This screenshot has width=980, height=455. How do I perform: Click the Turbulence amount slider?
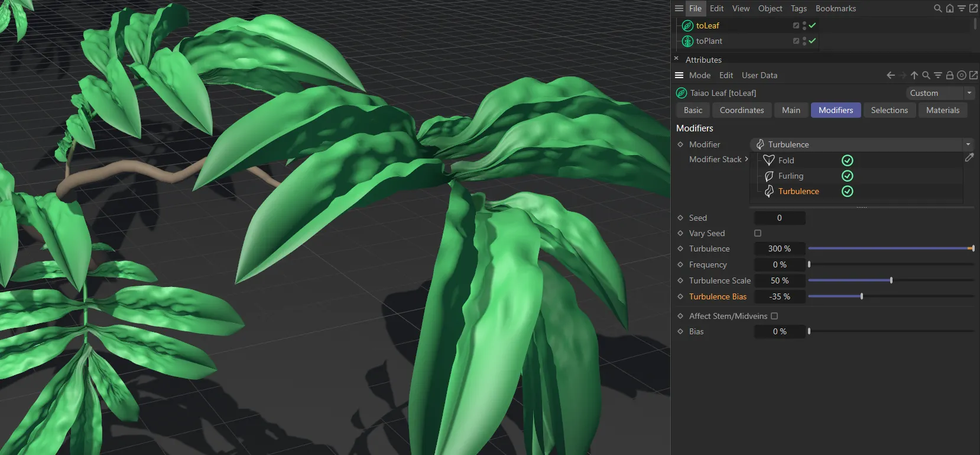[x=891, y=249]
